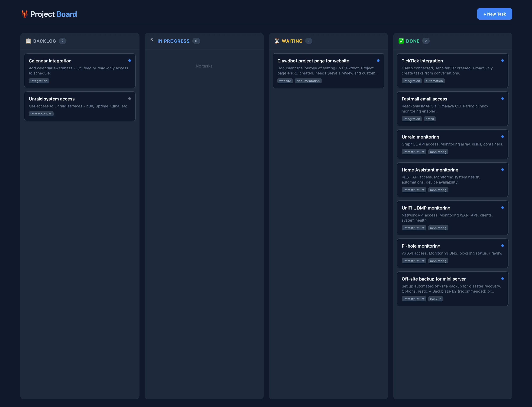Click the infrastructure tag on Unraid system access
The width and height of the screenshot is (532, 407).
(x=41, y=114)
